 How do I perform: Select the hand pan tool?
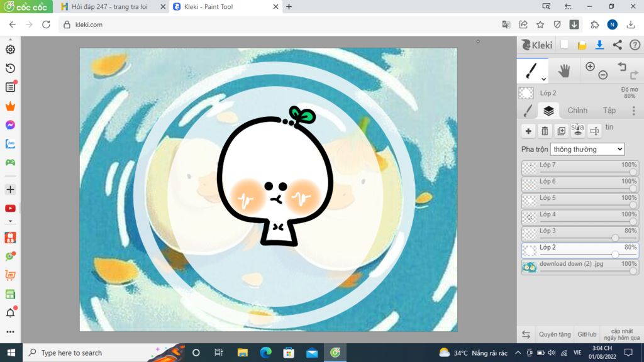click(564, 71)
